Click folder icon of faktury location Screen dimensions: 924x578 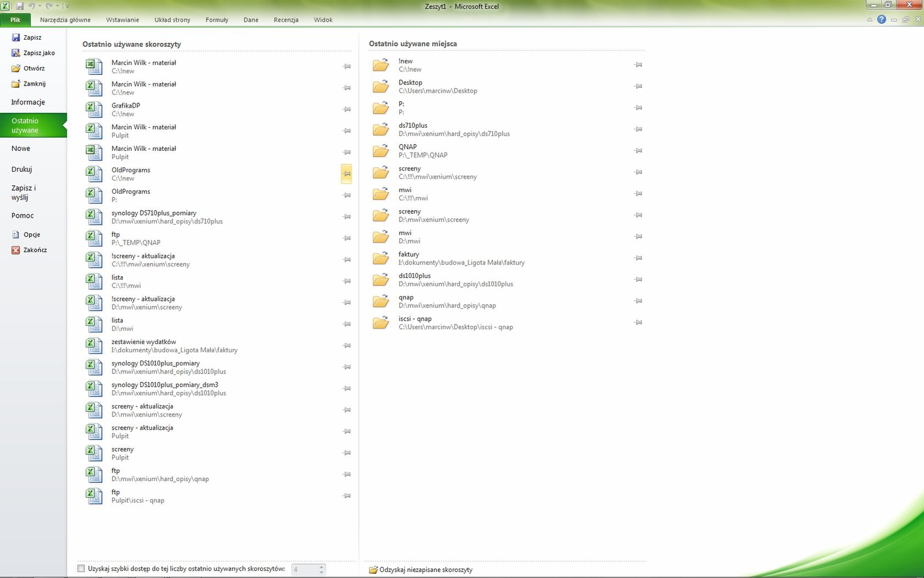point(381,258)
